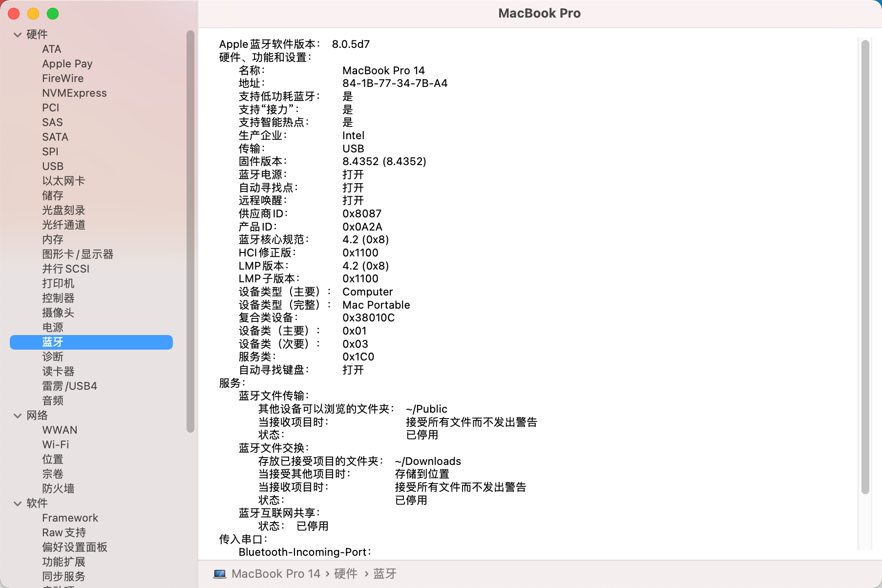Click the service class value 0x1C0
This screenshot has height=588, width=882.
coord(358,357)
